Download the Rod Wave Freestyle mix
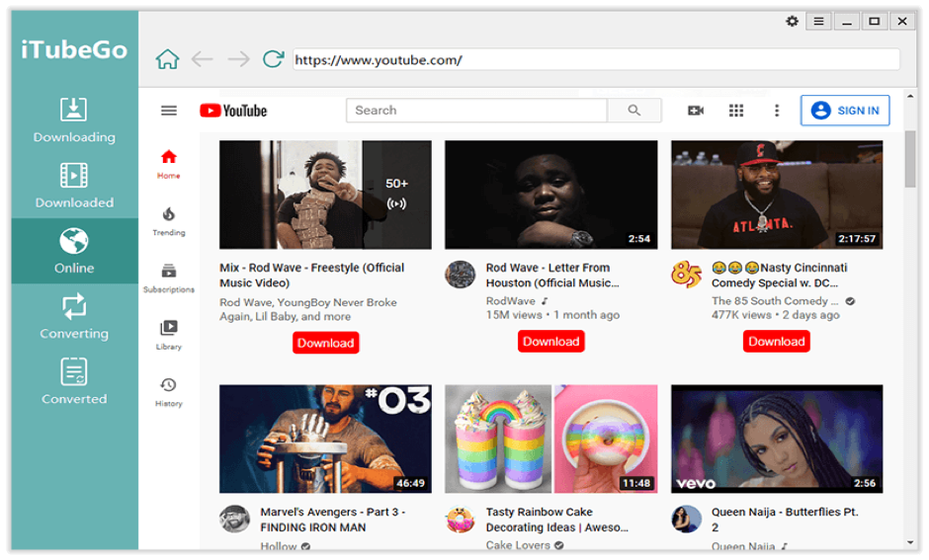Viewport: 929px width, 560px height. tap(325, 343)
